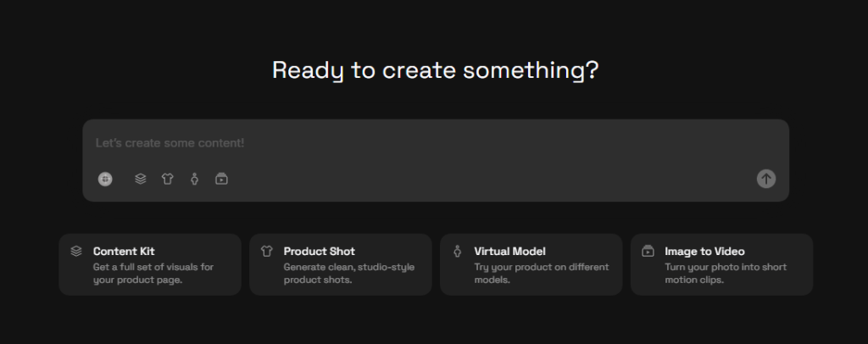
Task: Open the Content Kit option
Action: point(124,251)
